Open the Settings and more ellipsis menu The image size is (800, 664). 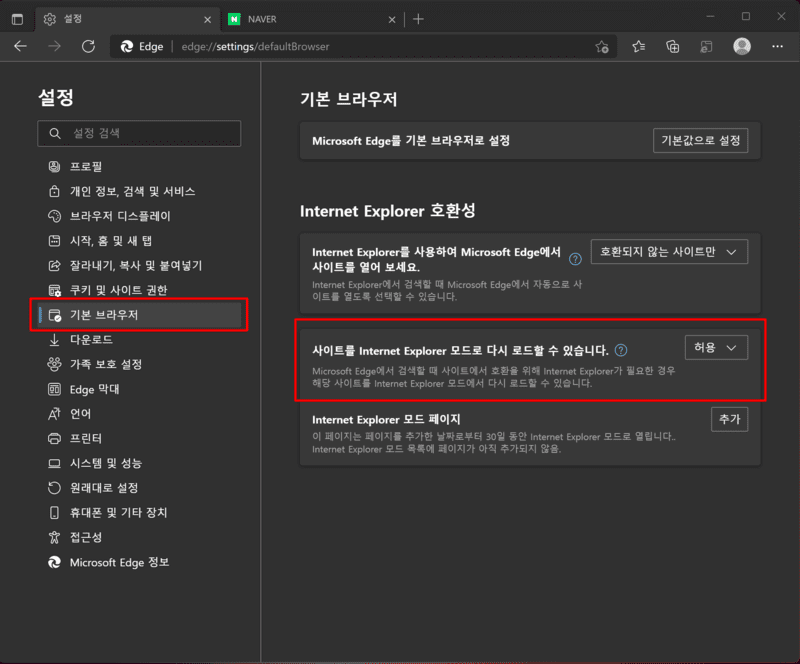[x=777, y=46]
